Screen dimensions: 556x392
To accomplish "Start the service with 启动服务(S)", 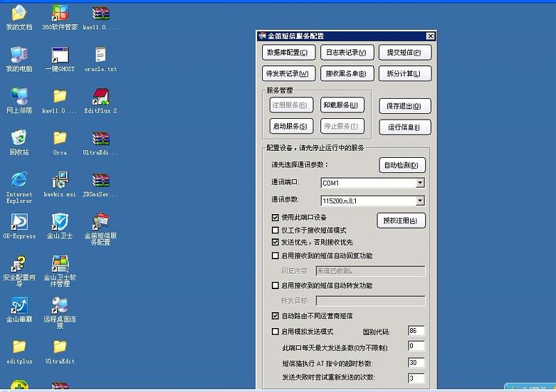I will point(291,126).
